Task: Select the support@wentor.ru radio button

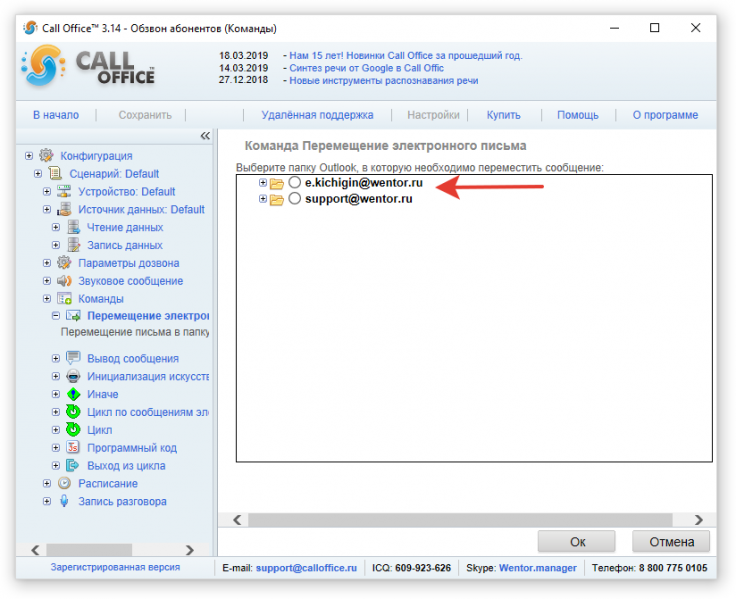Action: [x=294, y=199]
